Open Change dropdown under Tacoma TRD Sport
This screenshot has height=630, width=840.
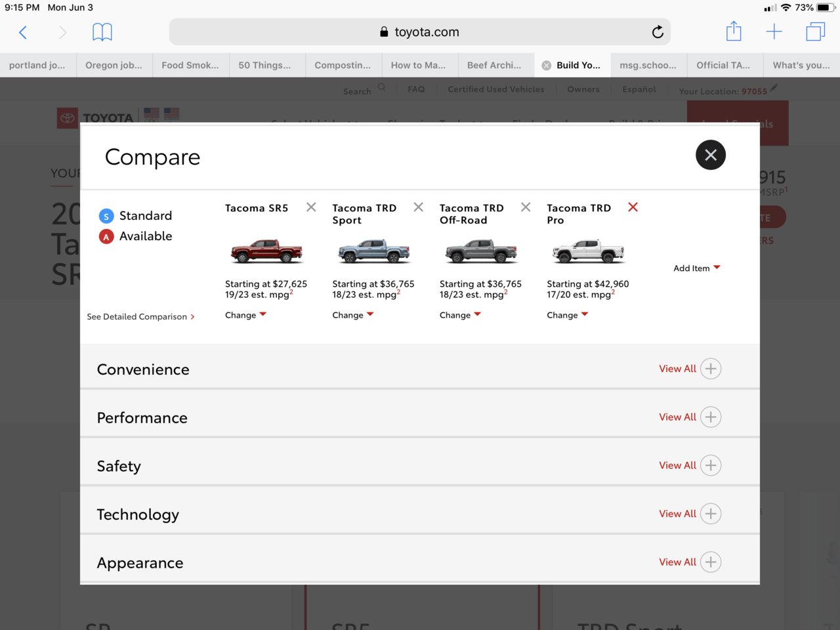353,315
